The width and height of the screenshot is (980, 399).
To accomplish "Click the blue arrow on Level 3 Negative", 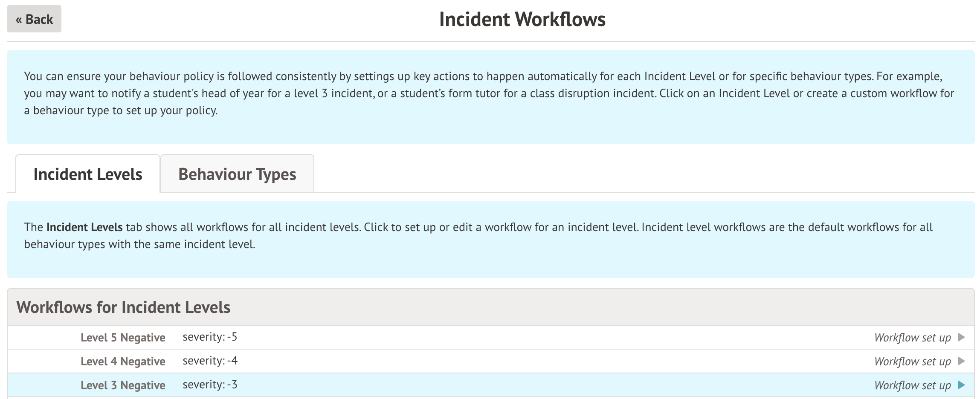I will tap(961, 385).
